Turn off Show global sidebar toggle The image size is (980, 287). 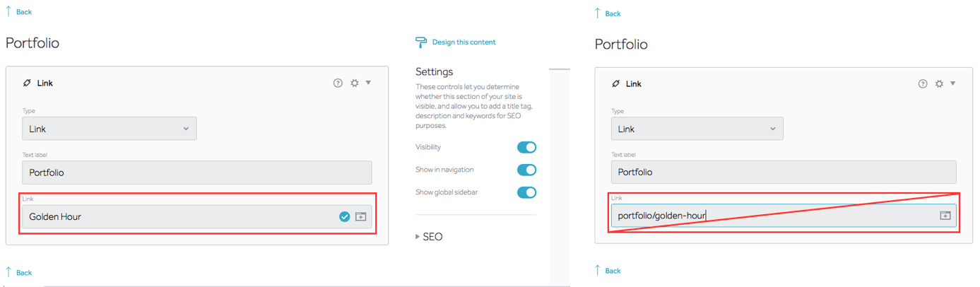[x=526, y=192]
